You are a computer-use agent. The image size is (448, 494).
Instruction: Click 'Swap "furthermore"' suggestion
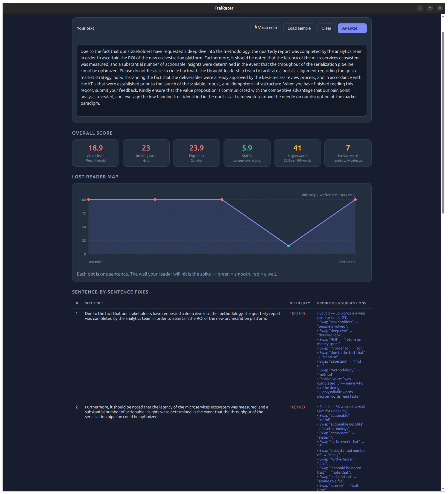[x=337, y=461]
